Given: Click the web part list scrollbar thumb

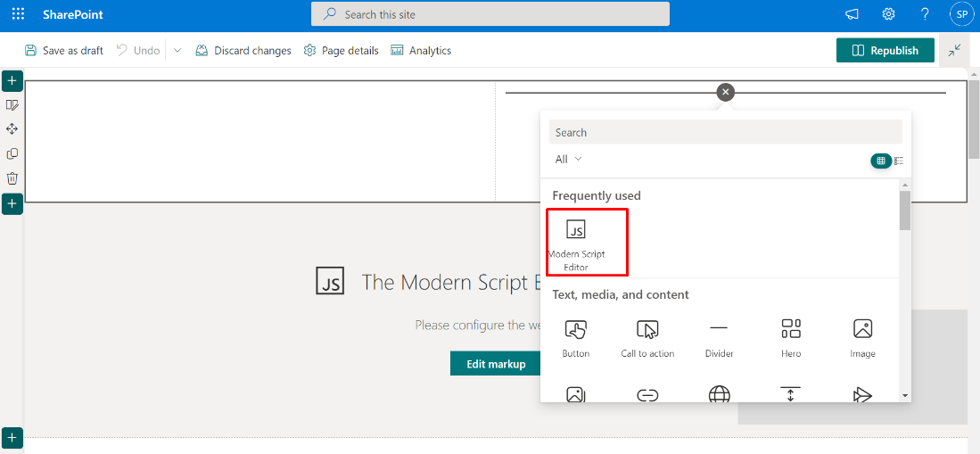Looking at the screenshot, I should pos(904,210).
